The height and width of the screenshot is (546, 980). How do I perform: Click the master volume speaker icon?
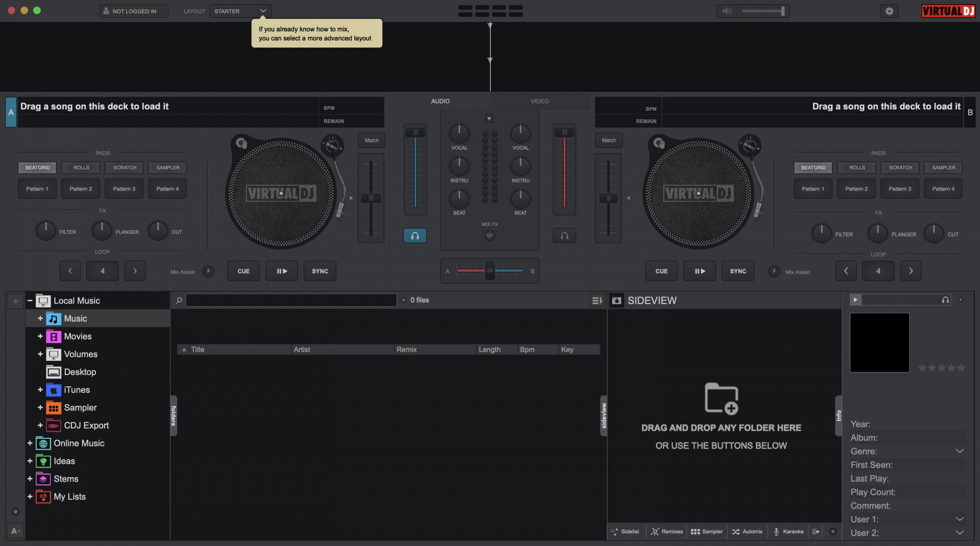[727, 11]
